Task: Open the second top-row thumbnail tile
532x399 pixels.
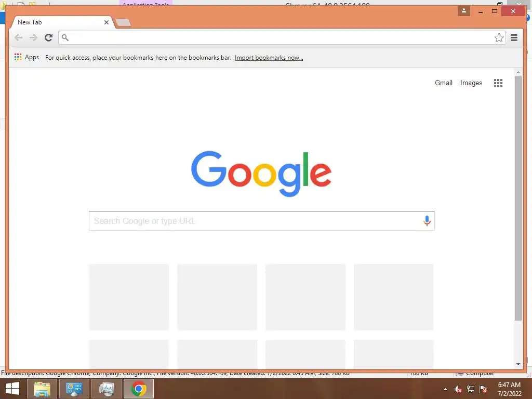Action: [217, 297]
